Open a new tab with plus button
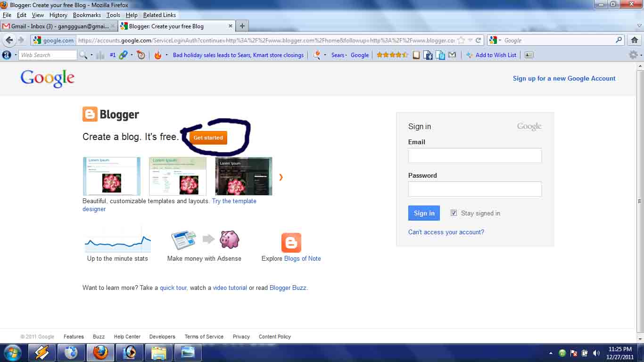Screen dimensions: 644x362 [242, 26]
